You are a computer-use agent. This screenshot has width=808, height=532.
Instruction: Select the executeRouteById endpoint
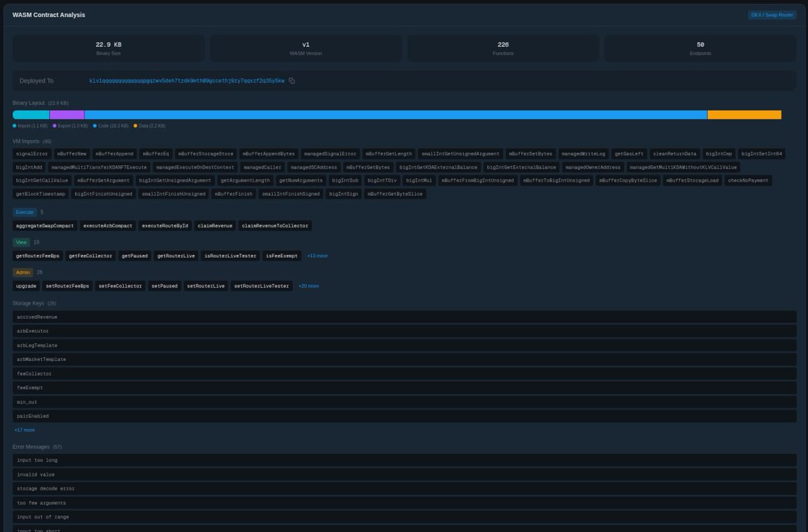click(x=165, y=226)
